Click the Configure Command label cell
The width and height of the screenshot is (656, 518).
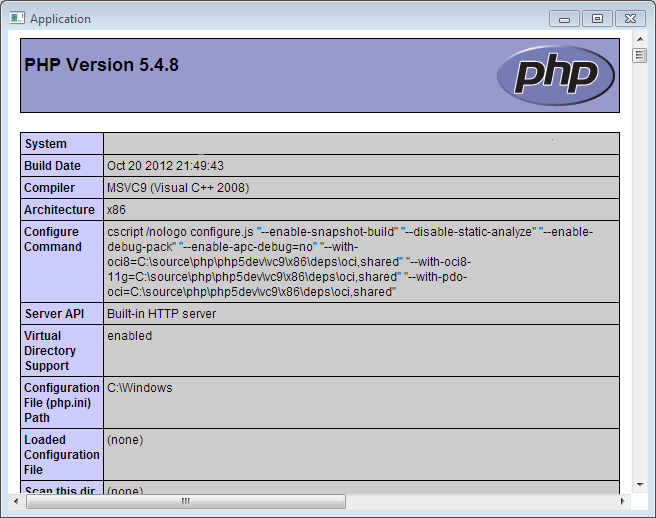61,240
